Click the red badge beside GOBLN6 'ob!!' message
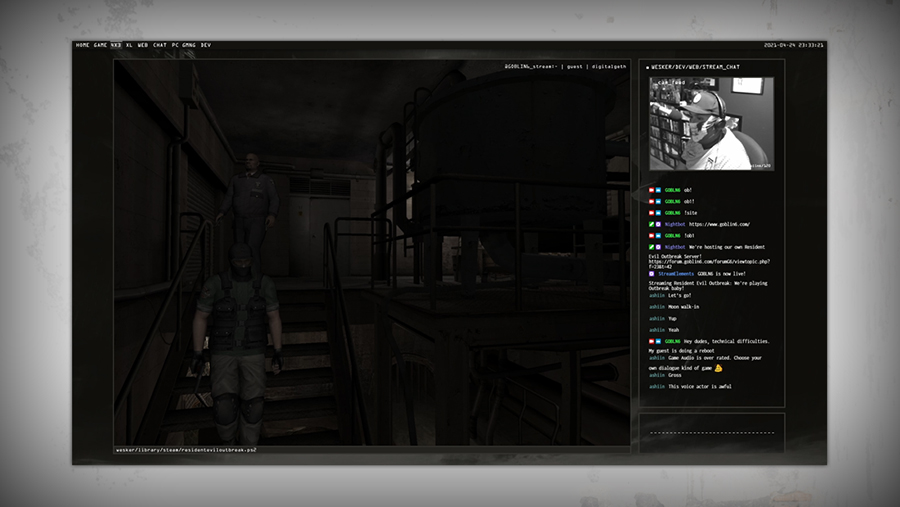Screen dimensions: 900x507 pos(651,202)
